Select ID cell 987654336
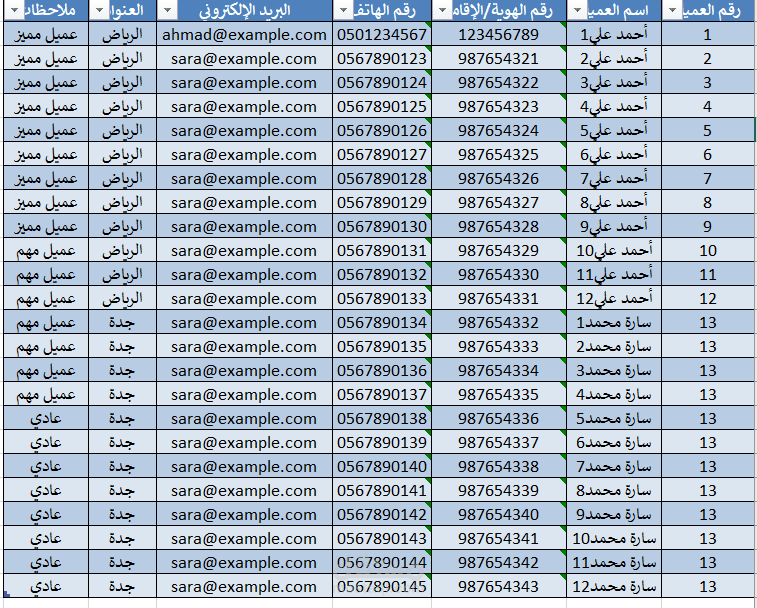The height and width of the screenshot is (608, 757). 499,418
